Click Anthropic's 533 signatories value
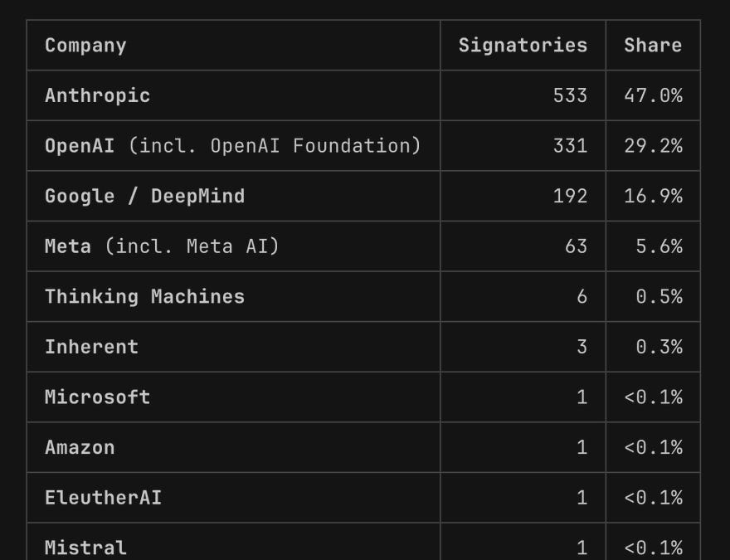The height and width of the screenshot is (560, 730). click(x=571, y=96)
